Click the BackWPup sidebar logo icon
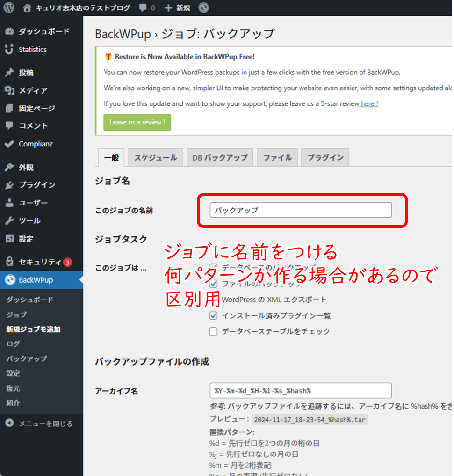Image resolution: width=454 pixels, height=476 pixels. (10, 280)
